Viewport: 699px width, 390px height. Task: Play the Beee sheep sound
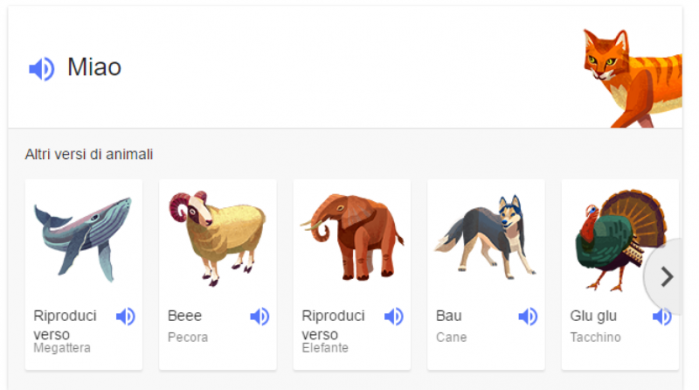click(259, 316)
